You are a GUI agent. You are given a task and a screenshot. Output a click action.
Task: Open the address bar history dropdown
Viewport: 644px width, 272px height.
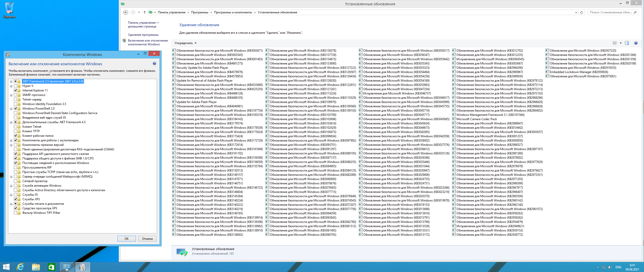[x=576, y=12]
